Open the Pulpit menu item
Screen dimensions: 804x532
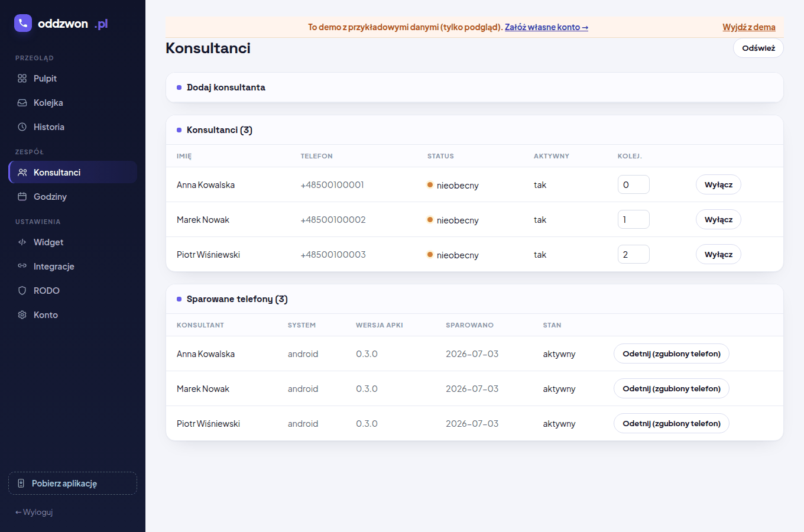(x=73, y=79)
